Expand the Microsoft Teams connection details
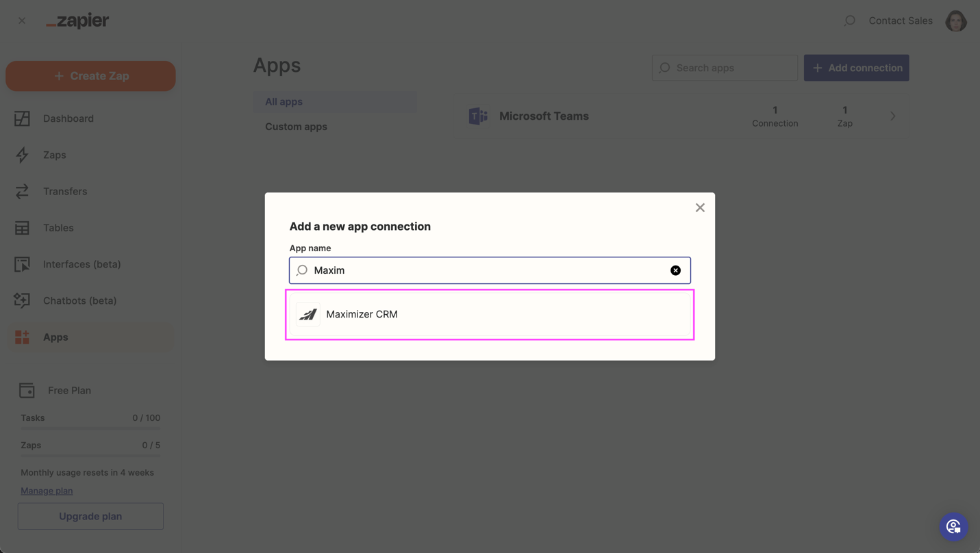980x553 pixels. [893, 116]
